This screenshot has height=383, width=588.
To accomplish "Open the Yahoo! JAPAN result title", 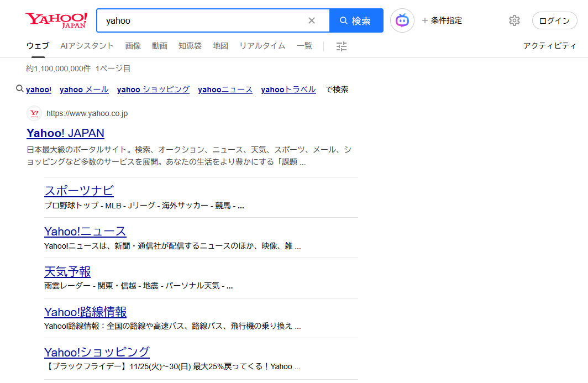I will tap(65, 133).
